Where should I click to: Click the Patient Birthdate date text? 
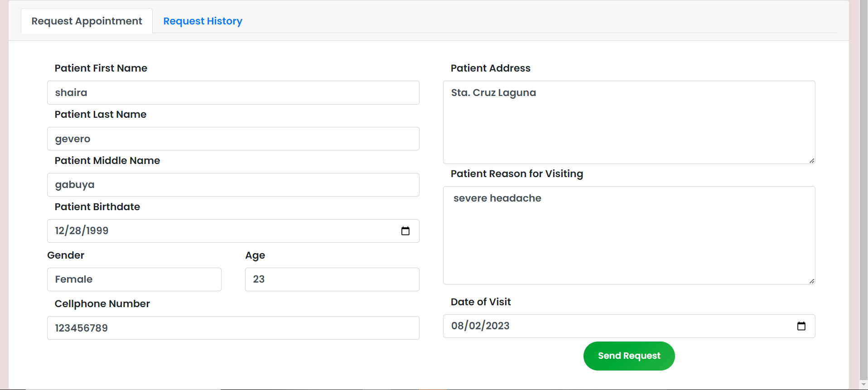82,231
